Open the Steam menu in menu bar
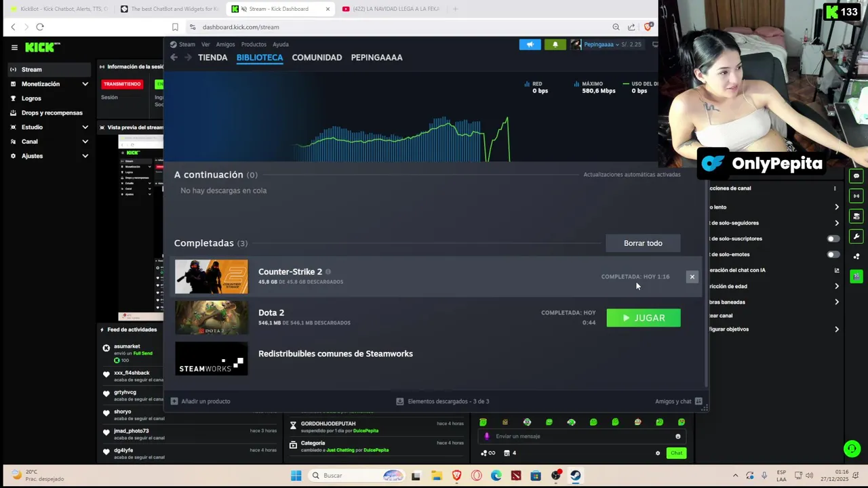 pyautogui.click(x=186, y=44)
